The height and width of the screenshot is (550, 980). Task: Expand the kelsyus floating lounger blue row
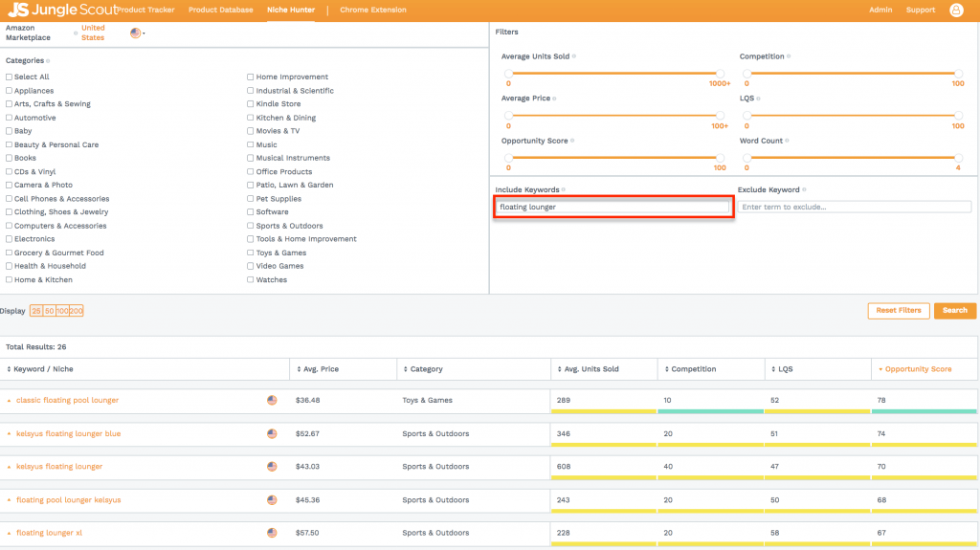point(9,433)
